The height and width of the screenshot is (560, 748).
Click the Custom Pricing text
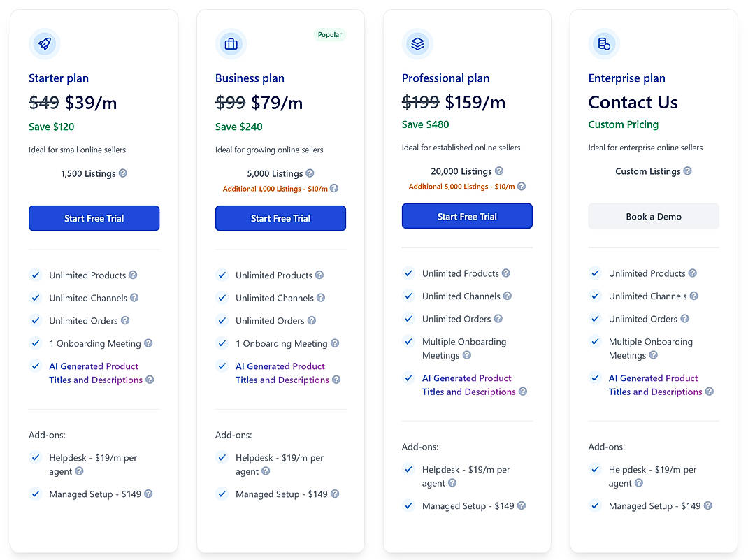tap(624, 124)
